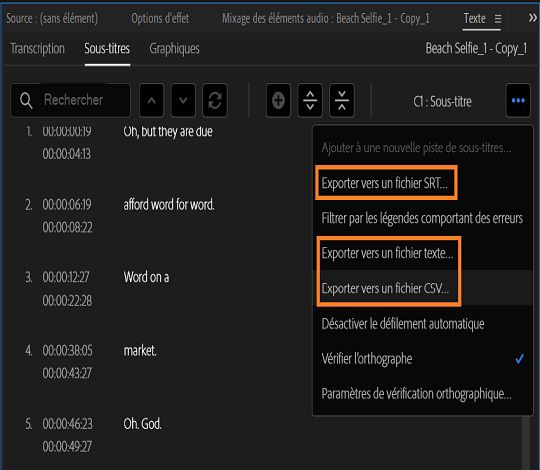Click C1 : Sous-titre track label
This screenshot has height=470, width=540.
(442, 102)
